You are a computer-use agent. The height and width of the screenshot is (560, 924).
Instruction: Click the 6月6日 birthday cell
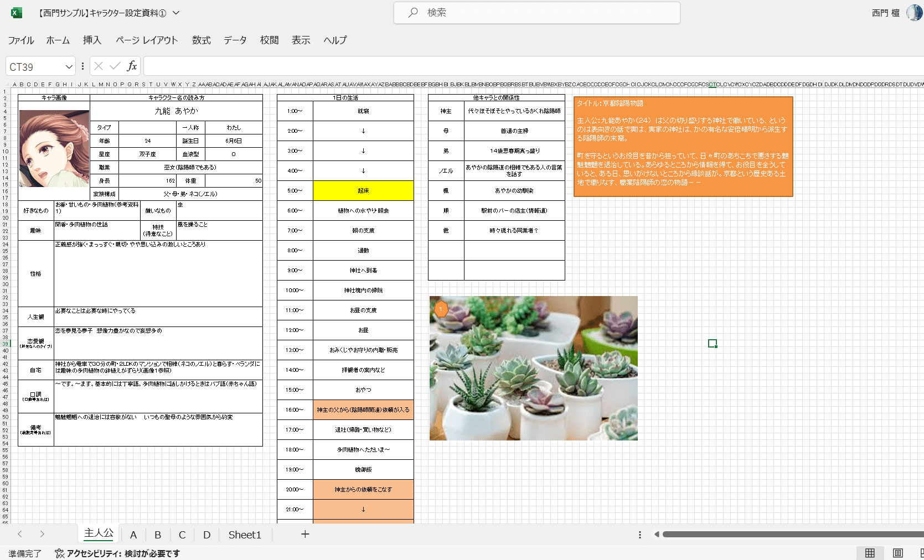pos(234,141)
